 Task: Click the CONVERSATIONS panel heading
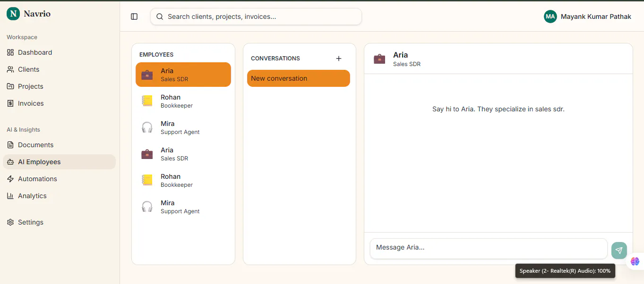275,58
